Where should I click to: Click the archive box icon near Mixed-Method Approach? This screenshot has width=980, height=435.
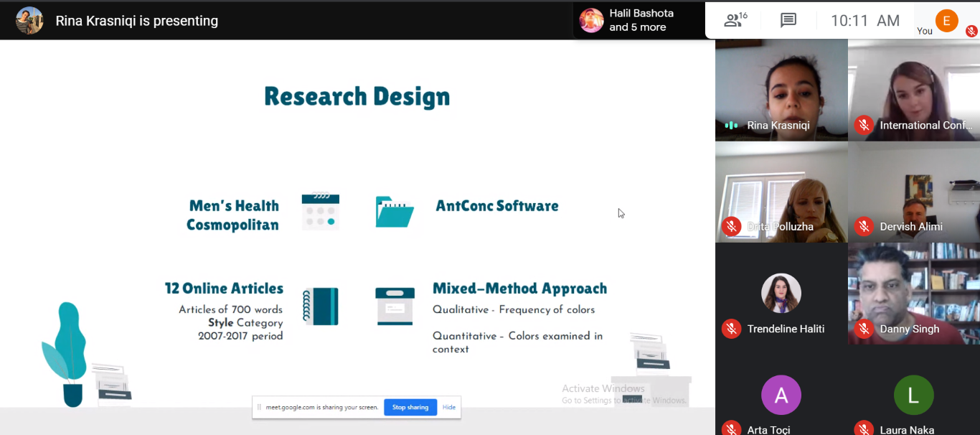pyautogui.click(x=395, y=307)
